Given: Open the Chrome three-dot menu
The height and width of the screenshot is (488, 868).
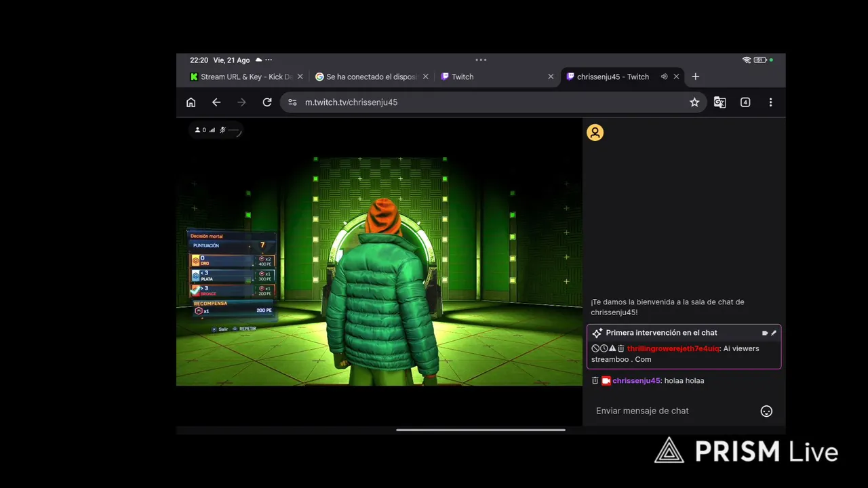Looking at the screenshot, I should (x=770, y=102).
